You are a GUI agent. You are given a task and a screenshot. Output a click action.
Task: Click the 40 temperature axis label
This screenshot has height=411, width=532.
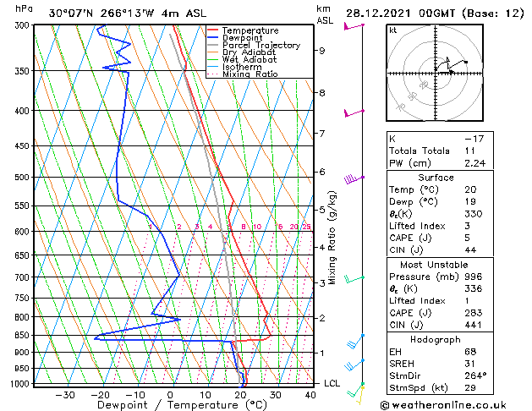(x=310, y=396)
